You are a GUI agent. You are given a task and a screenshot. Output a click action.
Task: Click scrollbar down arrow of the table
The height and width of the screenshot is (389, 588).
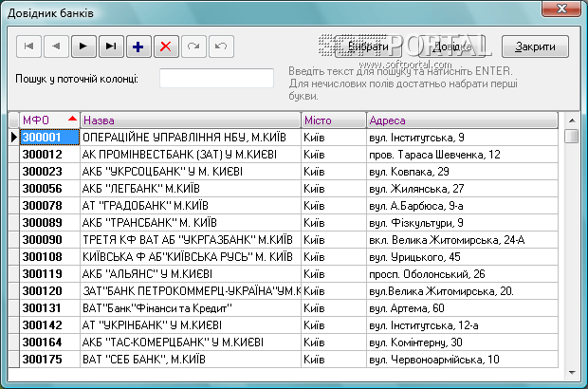pyautogui.click(x=572, y=373)
